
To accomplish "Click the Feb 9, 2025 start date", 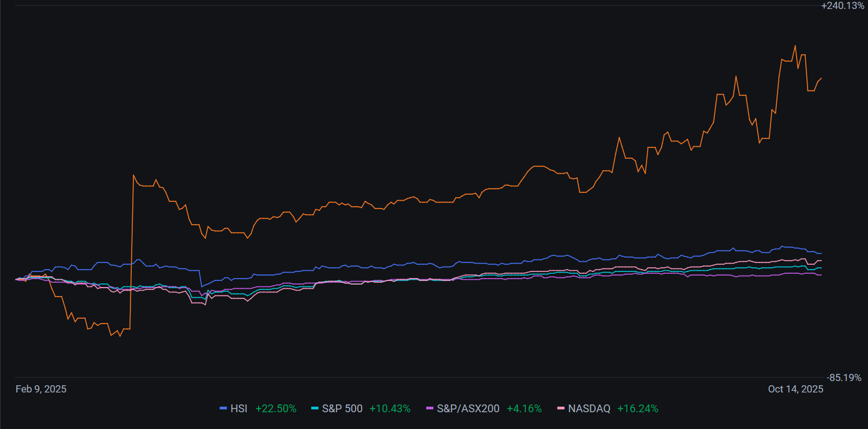I will pyautogui.click(x=41, y=389).
